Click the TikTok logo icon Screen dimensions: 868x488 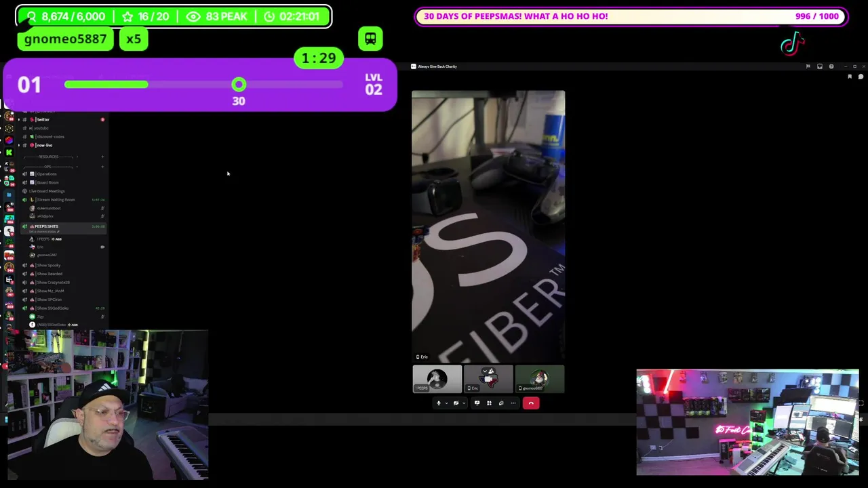[792, 45]
